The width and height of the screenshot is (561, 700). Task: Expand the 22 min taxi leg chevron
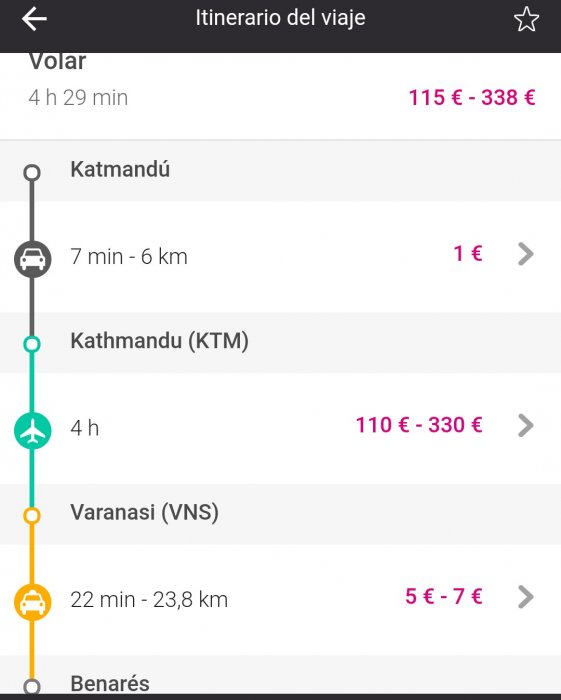point(526,597)
